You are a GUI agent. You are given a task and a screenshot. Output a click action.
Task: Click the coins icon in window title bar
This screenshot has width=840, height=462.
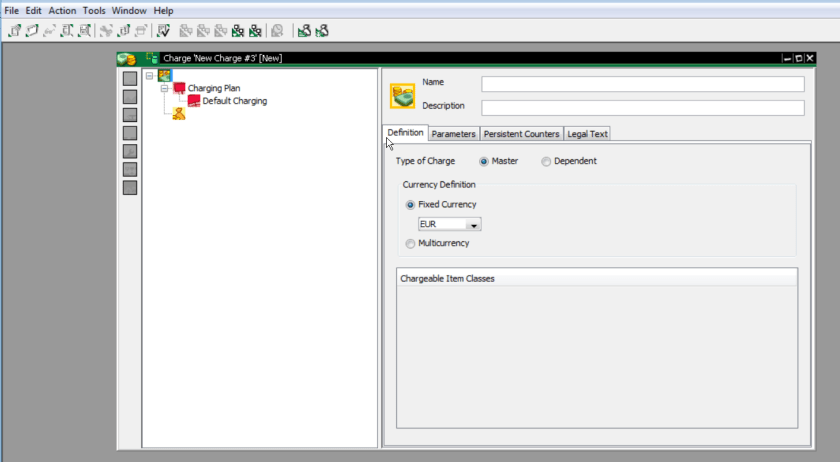coord(126,58)
